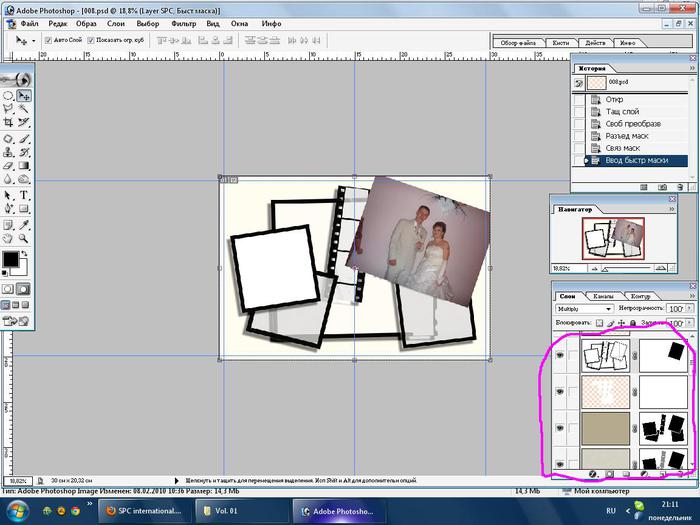
Task: Open the Кисти palette well tab
Action: (561, 43)
